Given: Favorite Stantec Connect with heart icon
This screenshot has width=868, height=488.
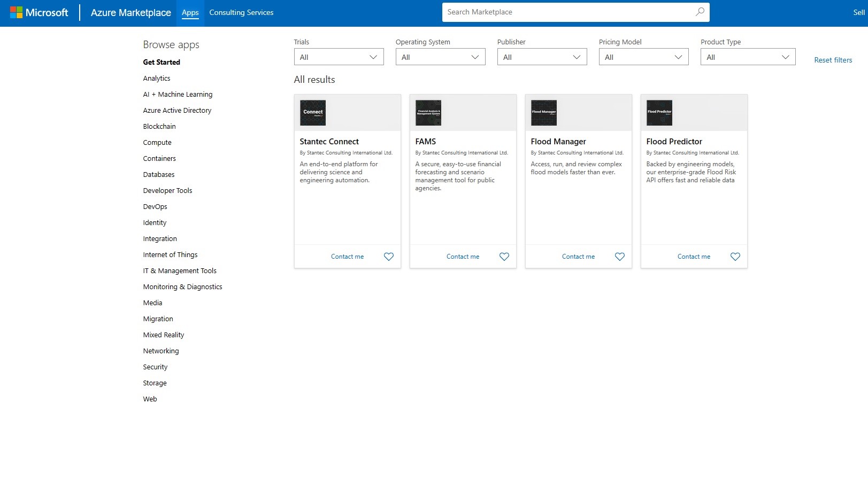Looking at the screenshot, I should pos(389,257).
